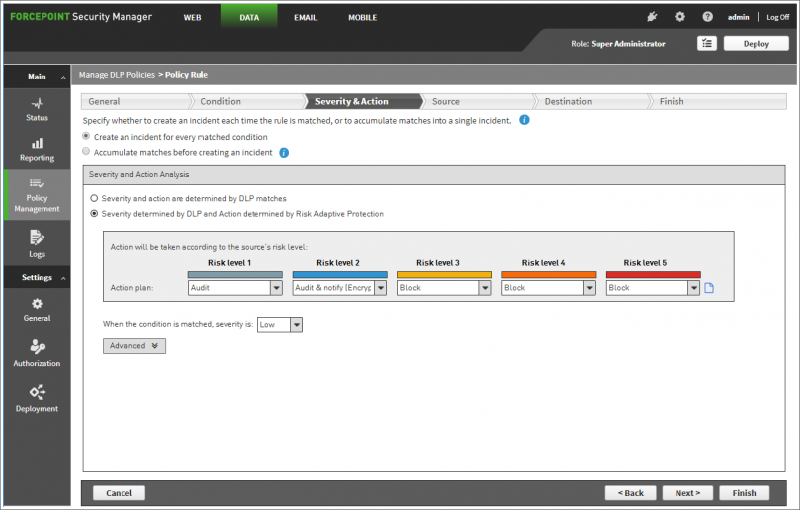Viewport: 800px width, 510px height.
Task: Go to the Condition wizard step
Action: tap(249, 101)
